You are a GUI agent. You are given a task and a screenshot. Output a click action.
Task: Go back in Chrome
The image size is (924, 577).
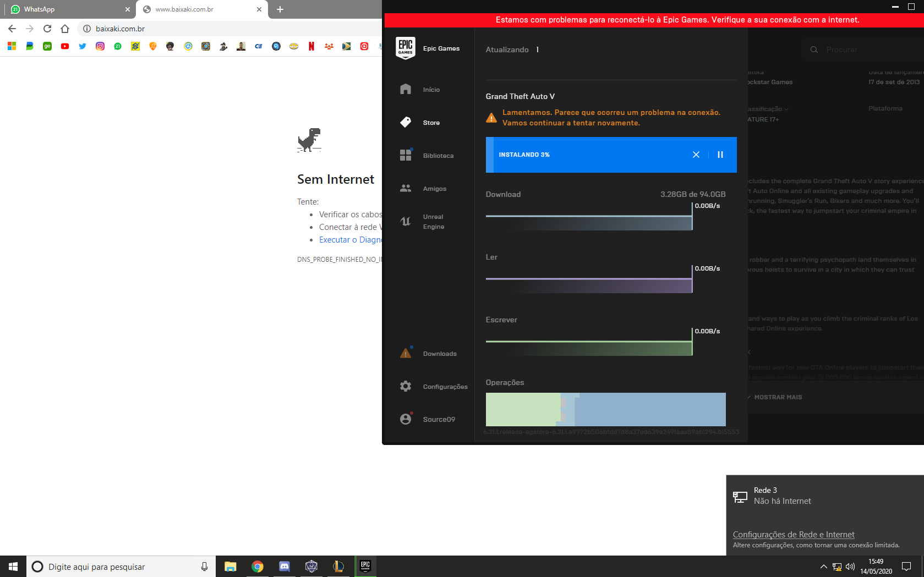click(x=12, y=29)
